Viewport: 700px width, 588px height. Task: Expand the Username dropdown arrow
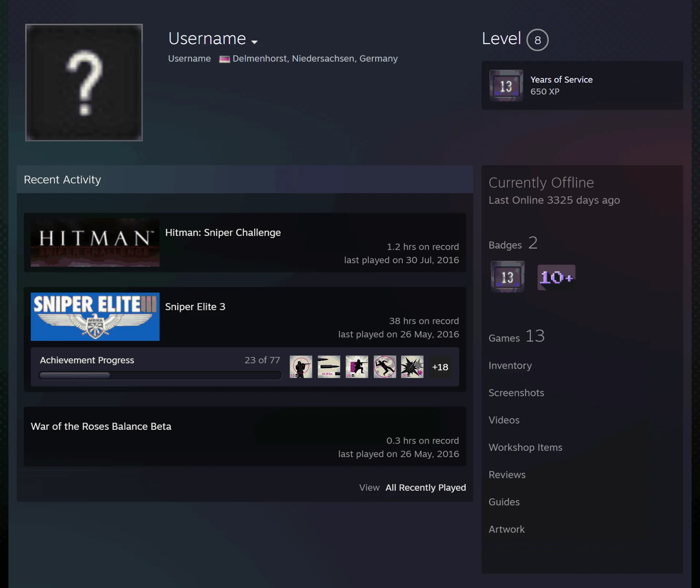coord(254,42)
